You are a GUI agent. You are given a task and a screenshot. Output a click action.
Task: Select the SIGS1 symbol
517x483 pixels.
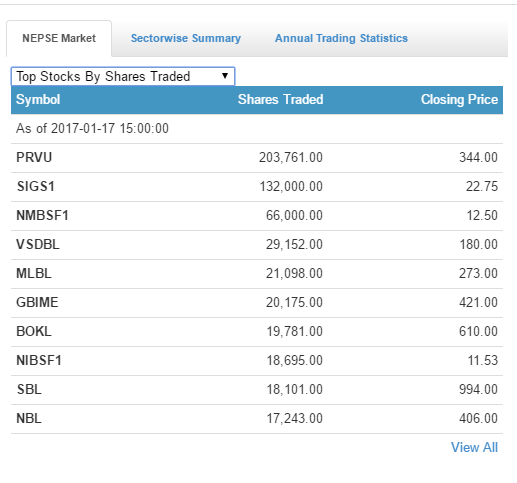36,186
